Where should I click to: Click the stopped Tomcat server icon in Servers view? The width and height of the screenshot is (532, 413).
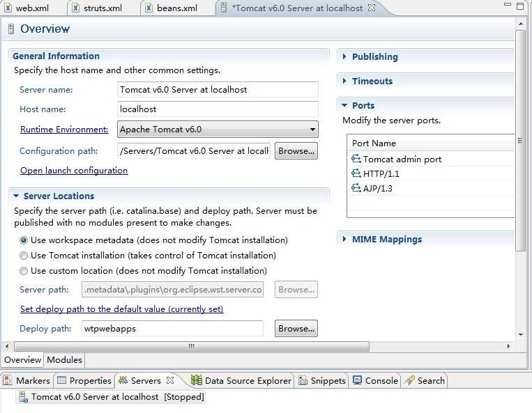24,397
